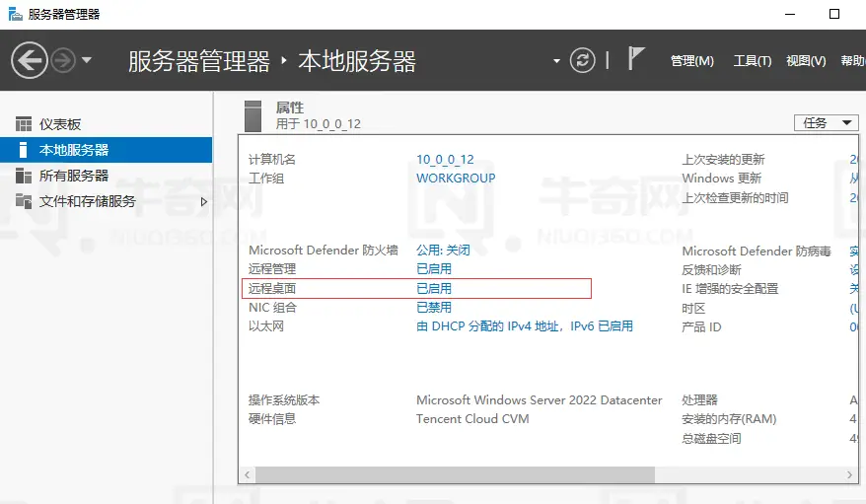Click the WORKGROUP link
The width and height of the screenshot is (866, 504).
pyautogui.click(x=456, y=179)
